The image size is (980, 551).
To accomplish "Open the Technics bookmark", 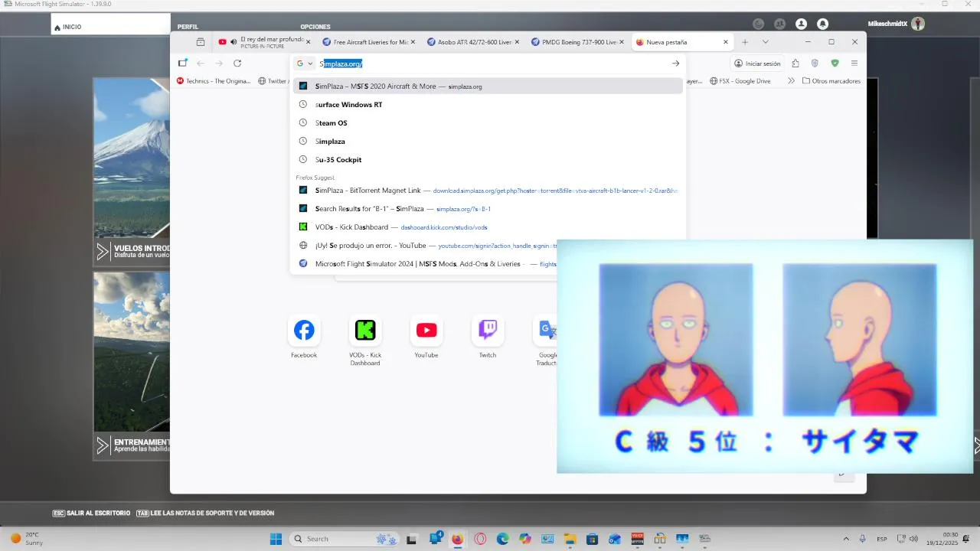I will click(214, 81).
